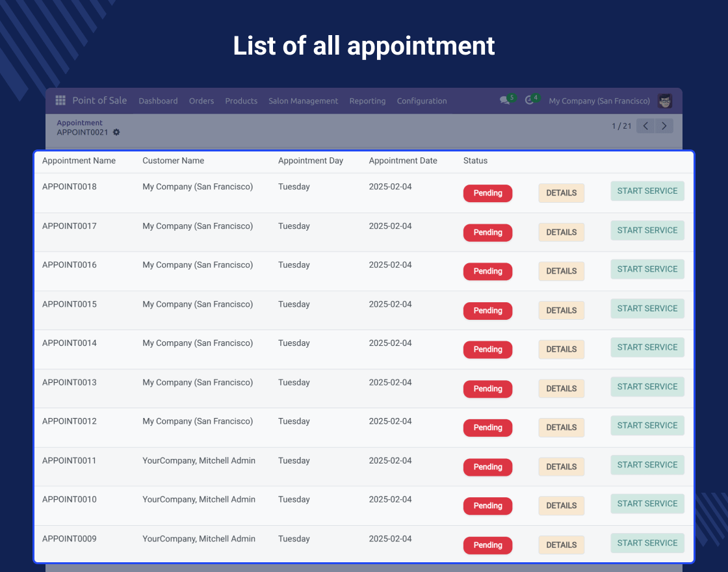The width and height of the screenshot is (728, 572).
Task: Click Details for APPOINT0016
Action: point(562,271)
